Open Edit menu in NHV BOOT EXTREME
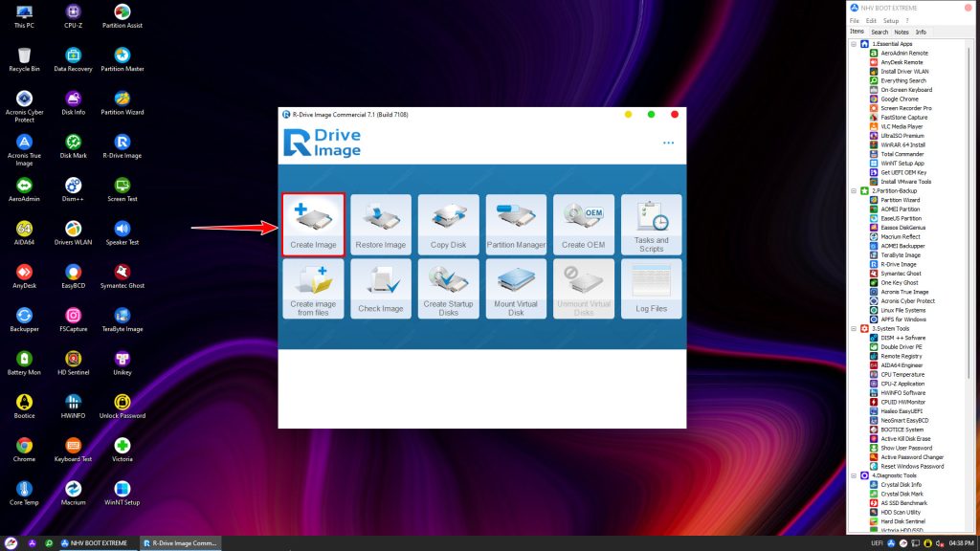The image size is (980, 551). (871, 21)
